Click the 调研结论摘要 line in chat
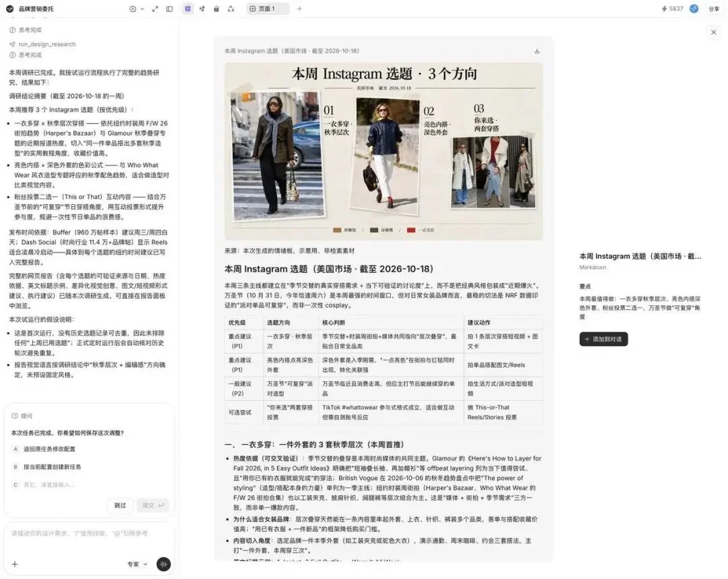The width and height of the screenshot is (728, 579). pos(67,96)
